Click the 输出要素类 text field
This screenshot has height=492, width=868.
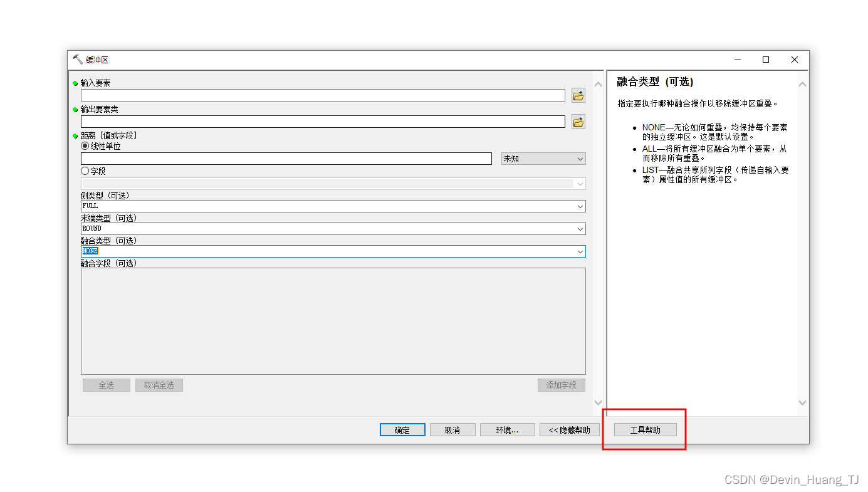[x=323, y=122]
